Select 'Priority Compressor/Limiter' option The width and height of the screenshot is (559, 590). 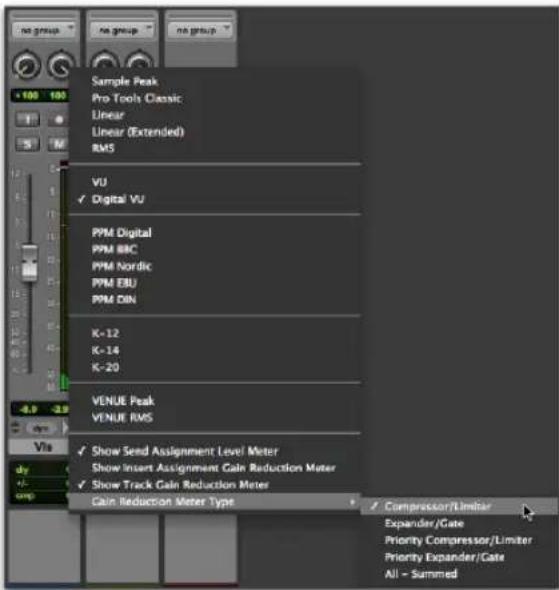click(x=458, y=540)
